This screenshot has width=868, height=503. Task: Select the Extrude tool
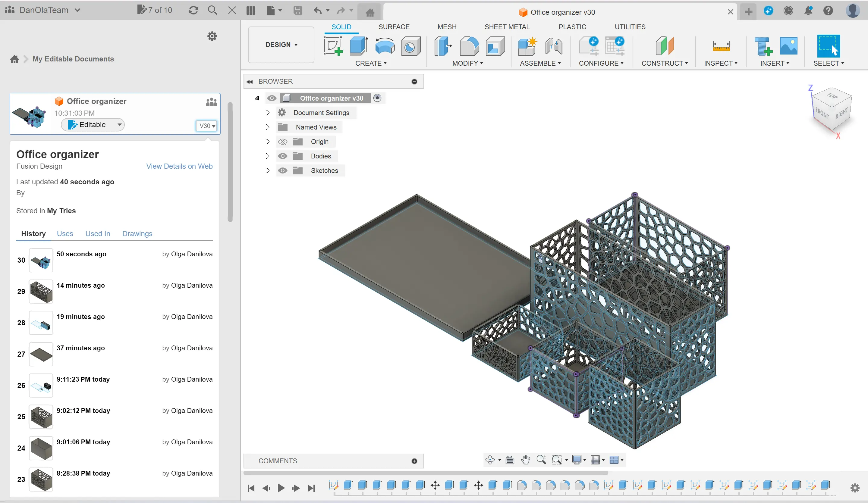[x=359, y=46]
